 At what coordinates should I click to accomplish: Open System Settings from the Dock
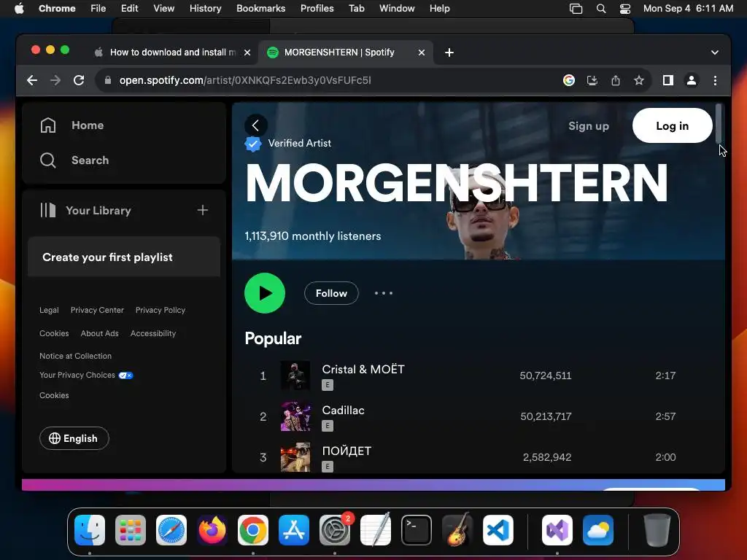click(335, 530)
